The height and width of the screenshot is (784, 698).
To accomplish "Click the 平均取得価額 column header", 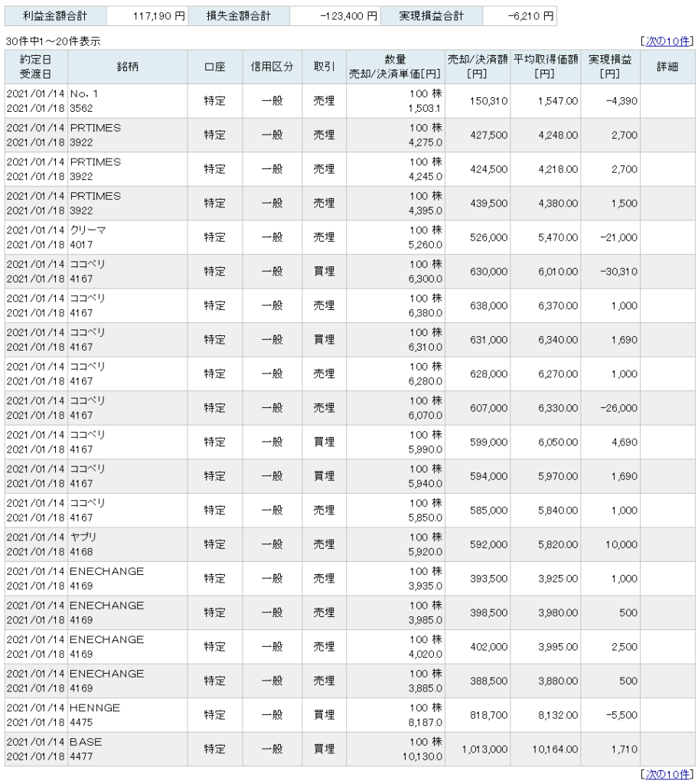I will [x=546, y=67].
